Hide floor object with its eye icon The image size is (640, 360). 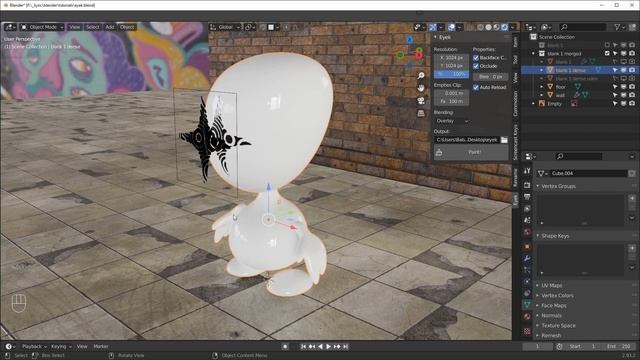click(624, 87)
